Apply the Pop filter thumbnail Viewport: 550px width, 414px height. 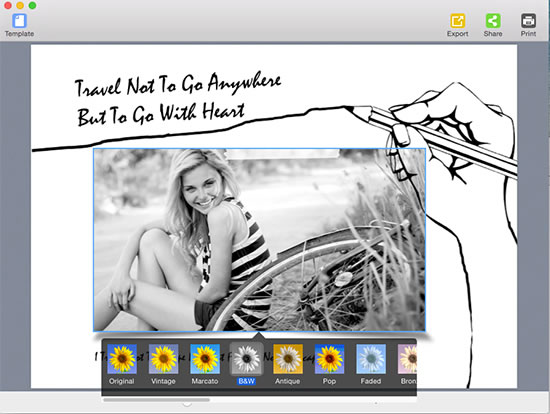329,359
